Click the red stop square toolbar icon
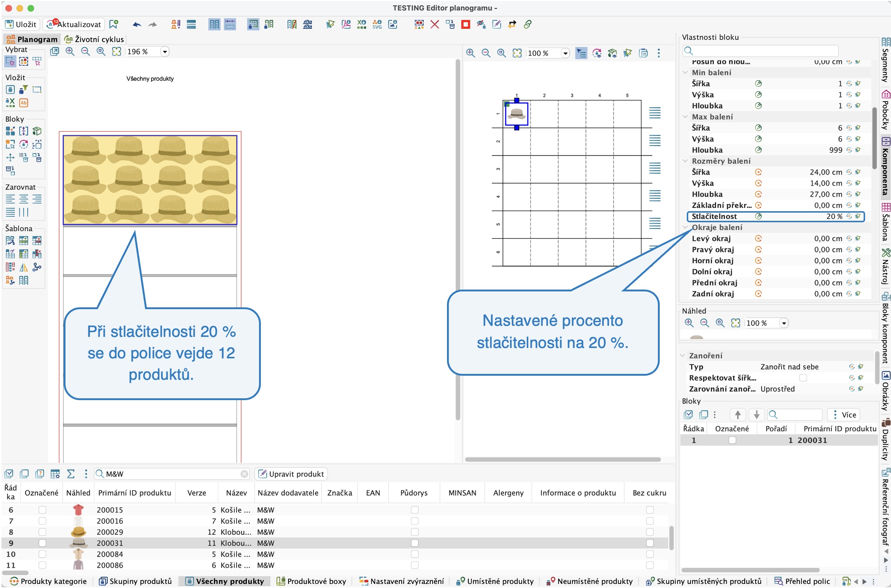Screen dimensions: 891x588 click(x=465, y=24)
